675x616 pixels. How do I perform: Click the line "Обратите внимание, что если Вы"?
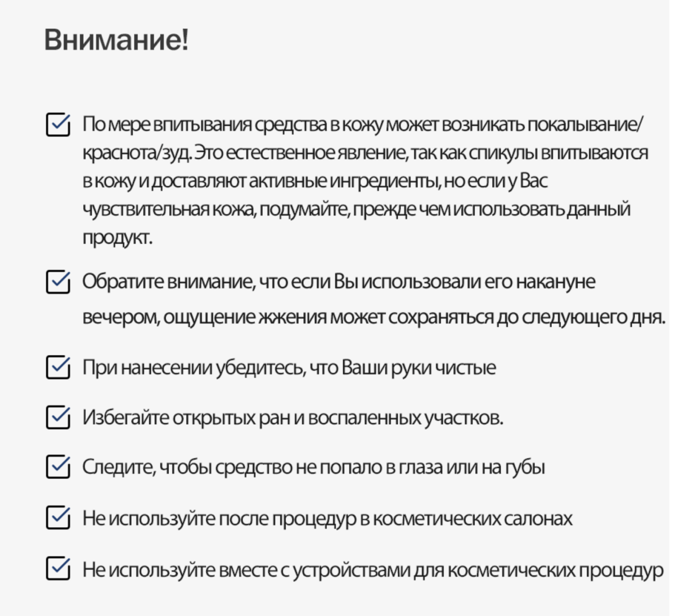coord(339,281)
